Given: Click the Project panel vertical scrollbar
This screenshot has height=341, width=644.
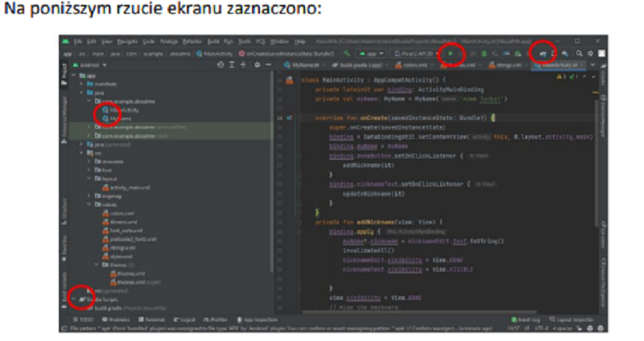Looking at the screenshot, I should point(271,172).
